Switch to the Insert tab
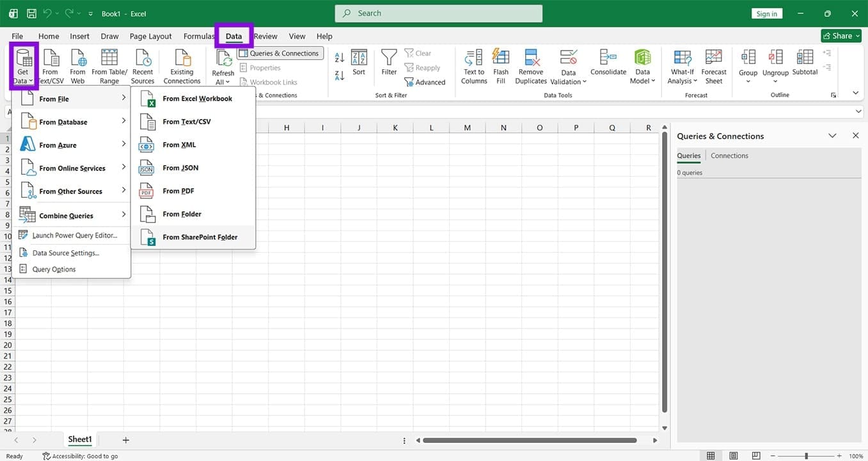The width and height of the screenshot is (868, 461). pyautogui.click(x=80, y=36)
